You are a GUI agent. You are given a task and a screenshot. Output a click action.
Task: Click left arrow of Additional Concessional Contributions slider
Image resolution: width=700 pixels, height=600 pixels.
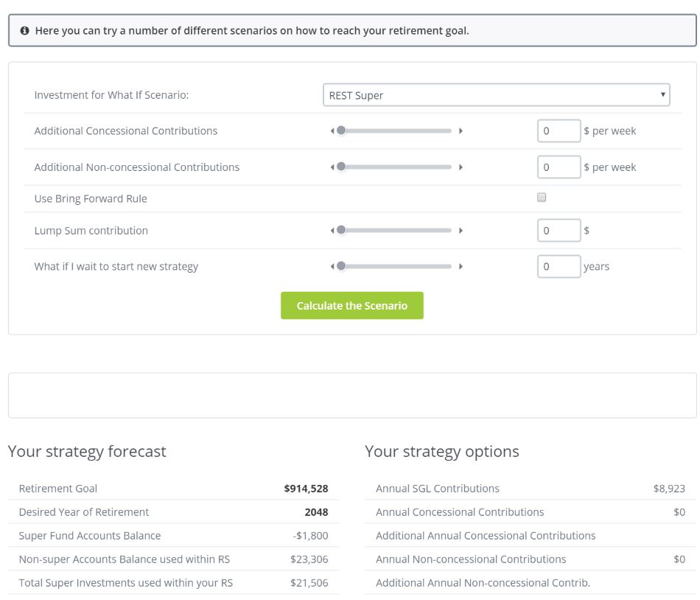tap(332, 131)
